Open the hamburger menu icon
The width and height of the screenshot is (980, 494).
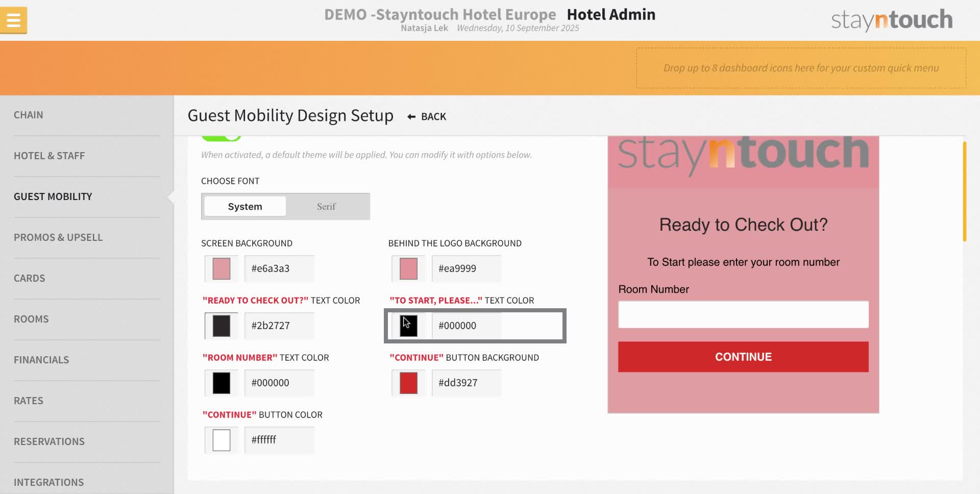click(13, 20)
